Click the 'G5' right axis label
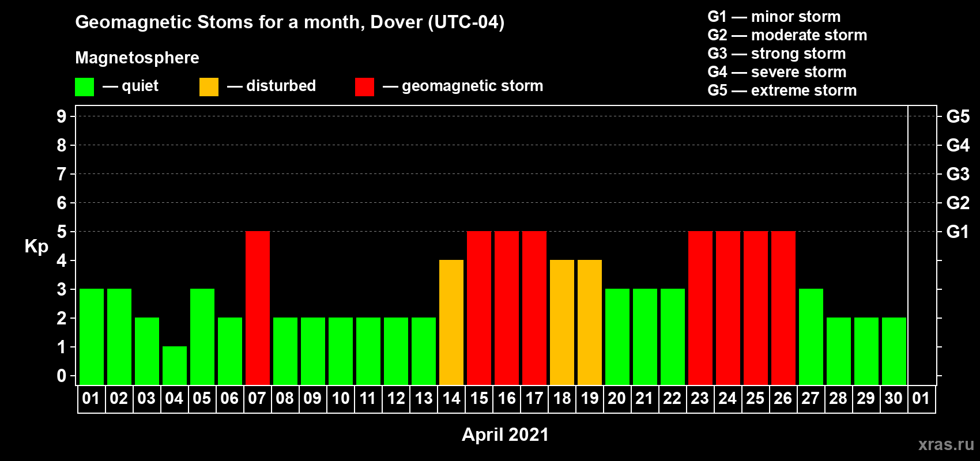Viewport: 980px width, 461px height. tap(958, 116)
